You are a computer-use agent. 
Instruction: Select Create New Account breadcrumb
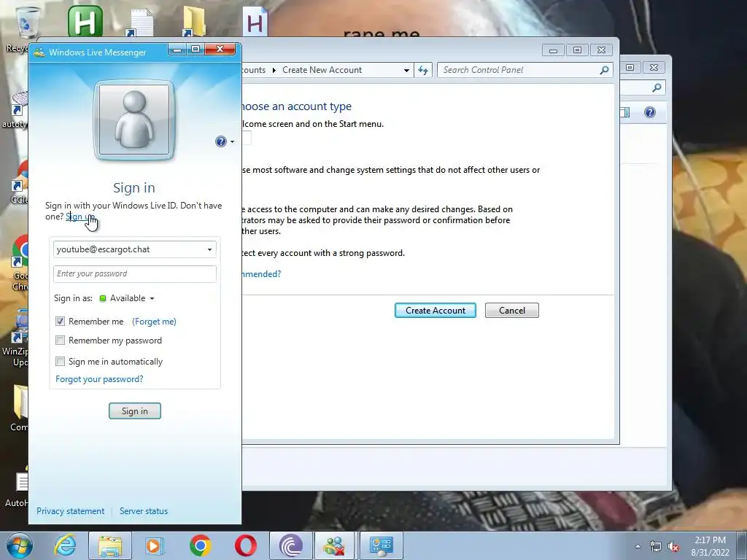[322, 70]
